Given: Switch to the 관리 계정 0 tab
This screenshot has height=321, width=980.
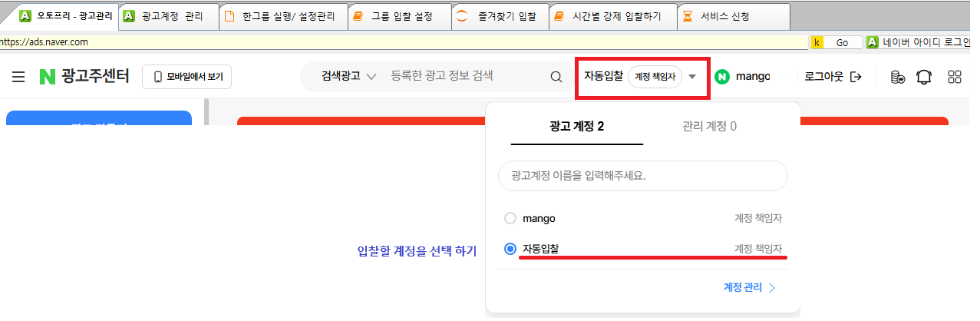Looking at the screenshot, I should [x=709, y=126].
